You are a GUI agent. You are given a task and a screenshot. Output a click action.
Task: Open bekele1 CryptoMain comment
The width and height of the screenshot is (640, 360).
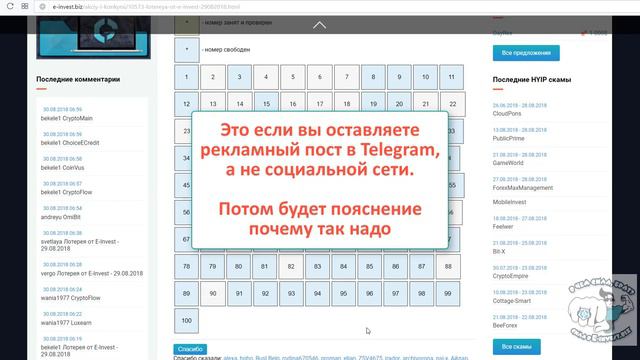[67, 118]
